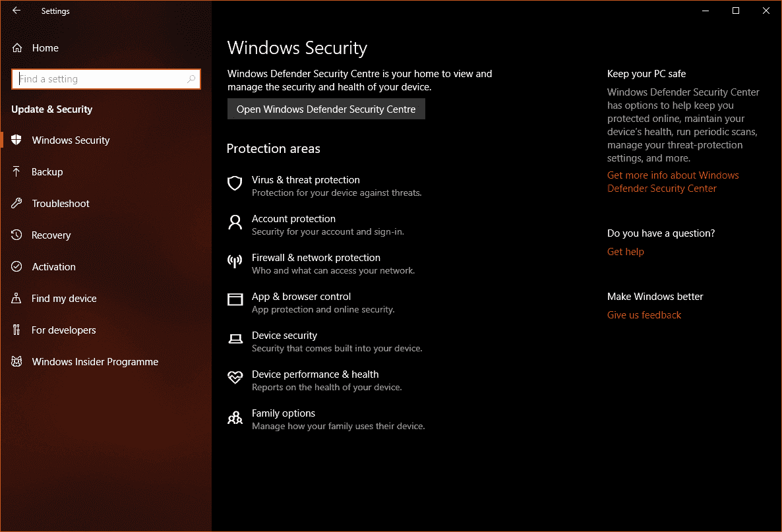Select Windows Security in the sidebar
This screenshot has width=782, height=532.
click(x=105, y=140)
